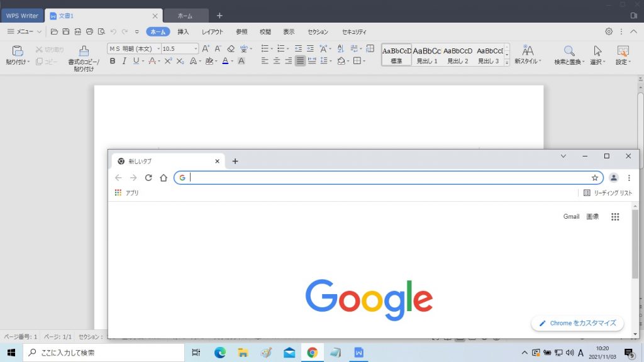Click the Chrome address bar

coord(389,178)
